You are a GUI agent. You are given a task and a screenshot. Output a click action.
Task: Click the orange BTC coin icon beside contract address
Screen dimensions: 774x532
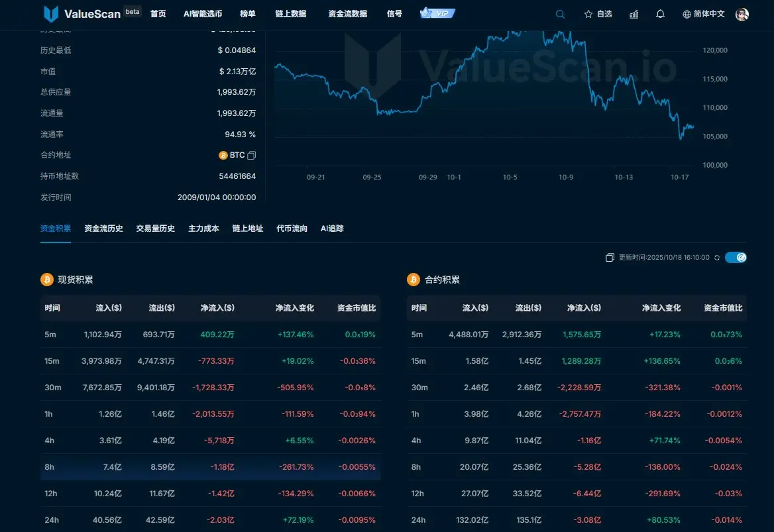pos(223,156)
